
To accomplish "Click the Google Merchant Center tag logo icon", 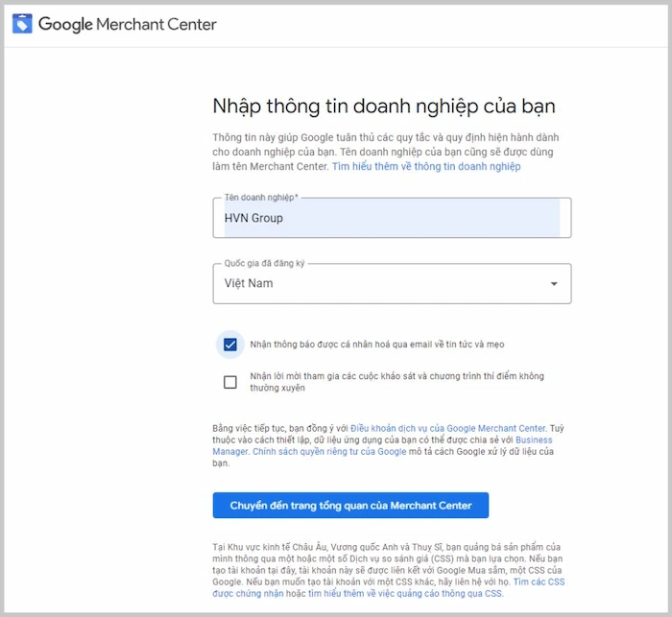I will (x=22, y=24).
